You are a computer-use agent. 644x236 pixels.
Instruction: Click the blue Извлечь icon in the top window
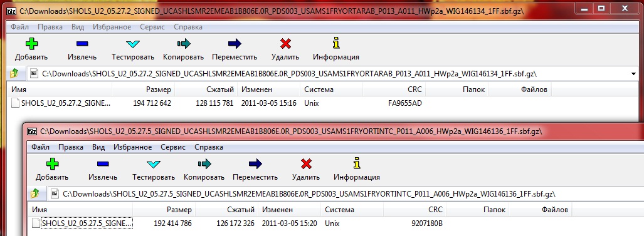click(82, 43)
